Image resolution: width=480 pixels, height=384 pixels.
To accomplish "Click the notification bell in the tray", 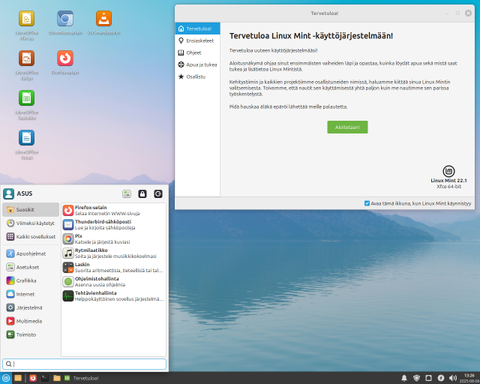I will [x=404, y=378].
